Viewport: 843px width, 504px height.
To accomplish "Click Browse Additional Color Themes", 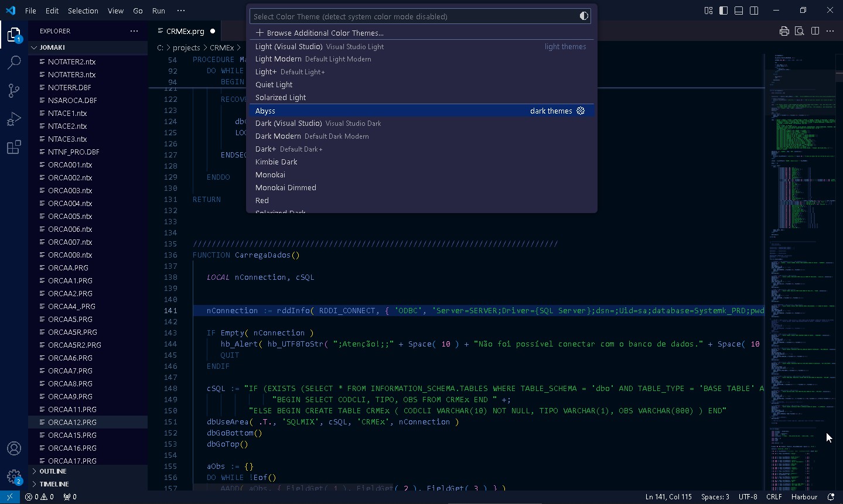I will [x=320, y=33].
